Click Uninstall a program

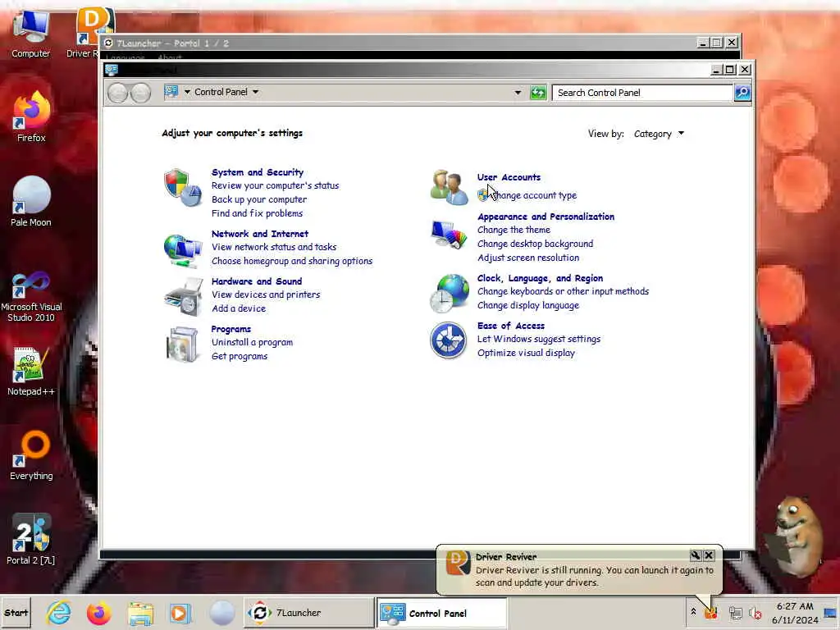(252, 342)
